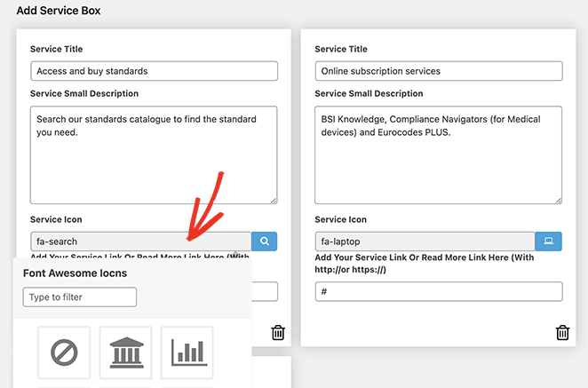Delete the Access and buy standards box

tap(278, 333)
